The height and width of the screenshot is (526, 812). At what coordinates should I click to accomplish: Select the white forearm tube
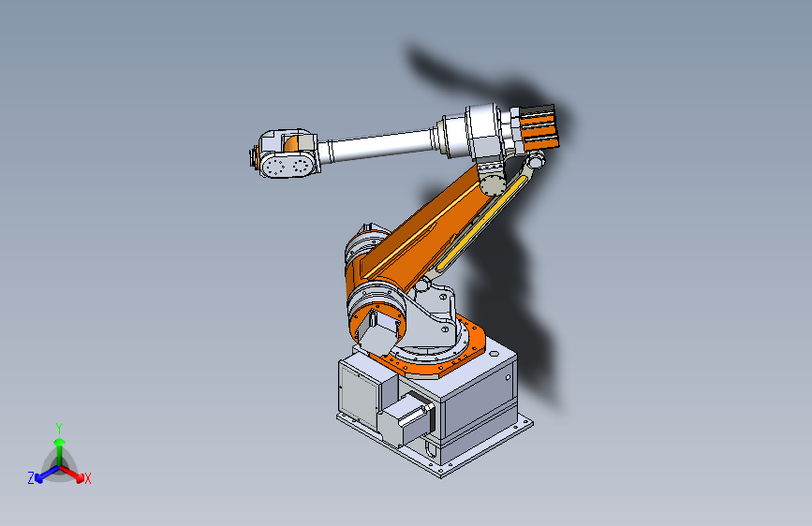[x=382, y=144]
